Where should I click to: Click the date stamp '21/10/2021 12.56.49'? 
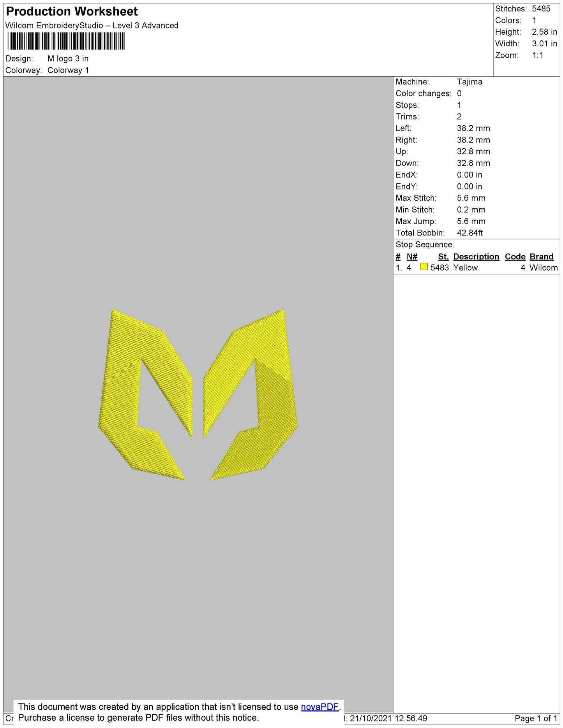point(388,718)
